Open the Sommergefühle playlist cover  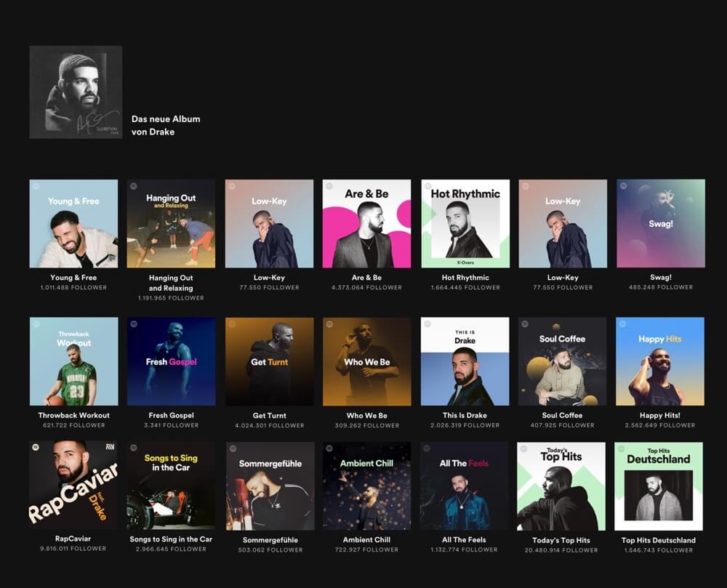pyautogui.click(x=270, y=486)
